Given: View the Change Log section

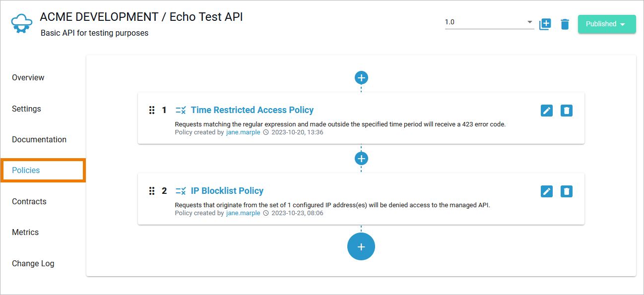Looking at the screenshot, I should click(33, 263).
